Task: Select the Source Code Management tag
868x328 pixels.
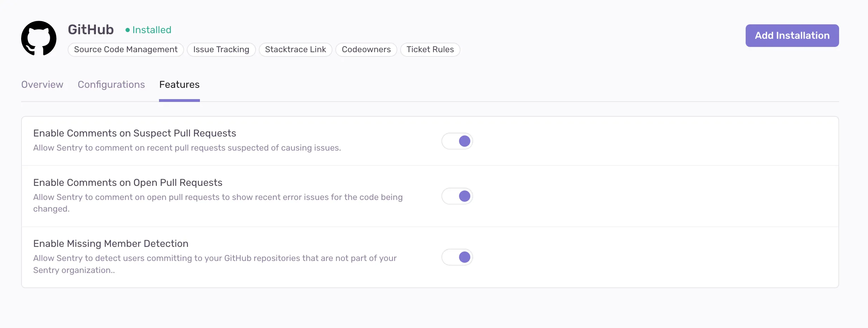Action: (x=126, y=49)
